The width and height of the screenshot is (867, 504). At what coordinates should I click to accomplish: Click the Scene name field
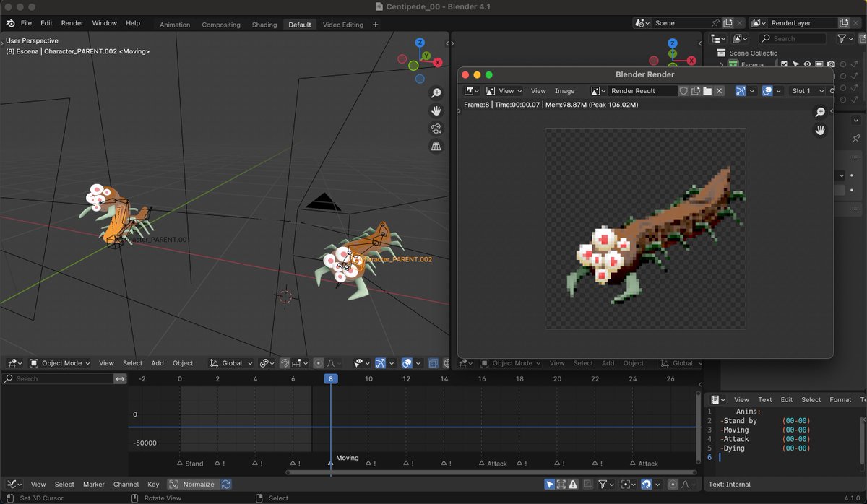pos(681,23)
